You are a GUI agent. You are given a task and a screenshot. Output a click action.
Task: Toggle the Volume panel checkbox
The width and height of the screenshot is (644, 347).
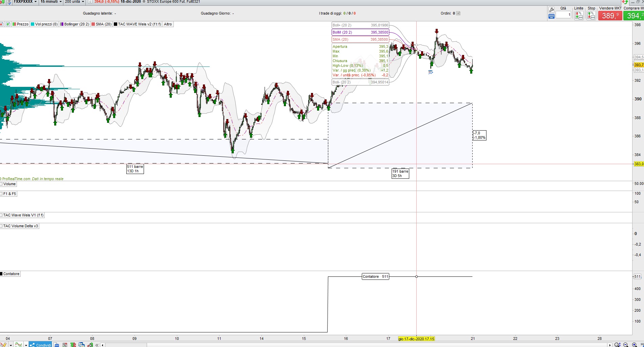pos(1,184)
